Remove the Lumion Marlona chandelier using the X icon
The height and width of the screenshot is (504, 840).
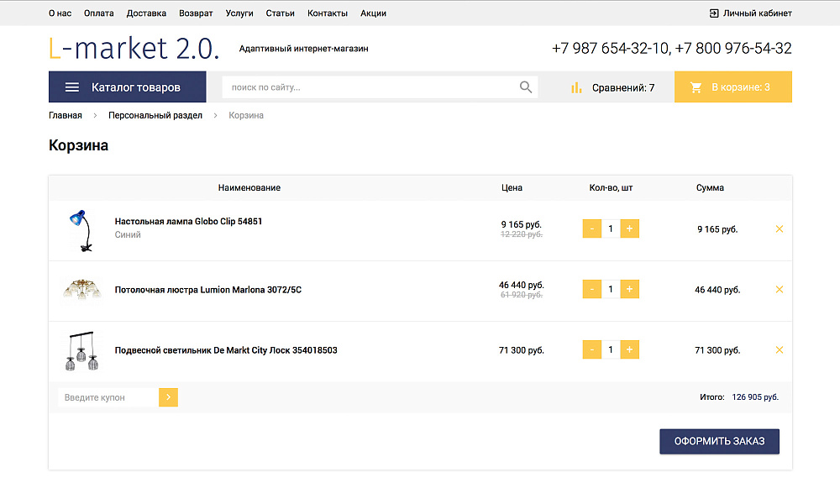tap(779, 289)
